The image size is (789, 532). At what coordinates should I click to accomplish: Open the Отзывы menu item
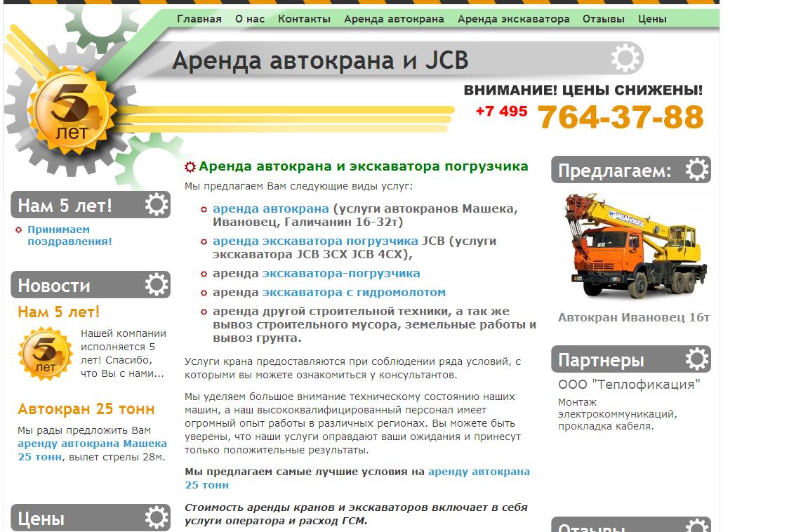(x=603, y=19)
